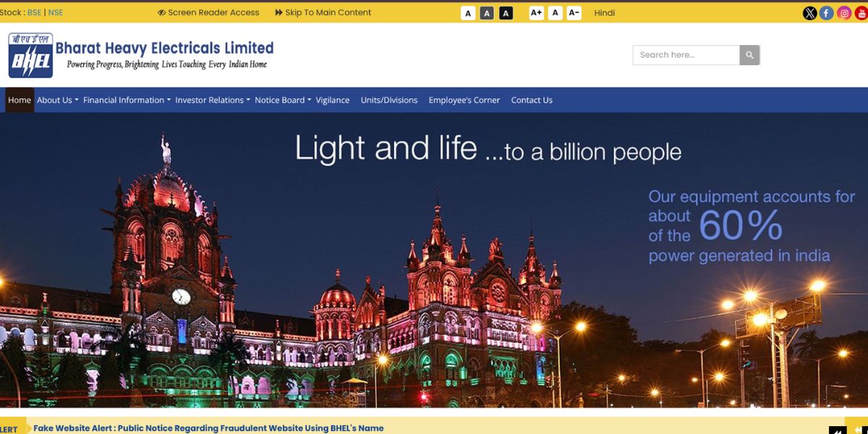The width and height of the screenshot is (868, 434).
Task: Open BHEL's X (Twitter) page icon
Action: 810,13
